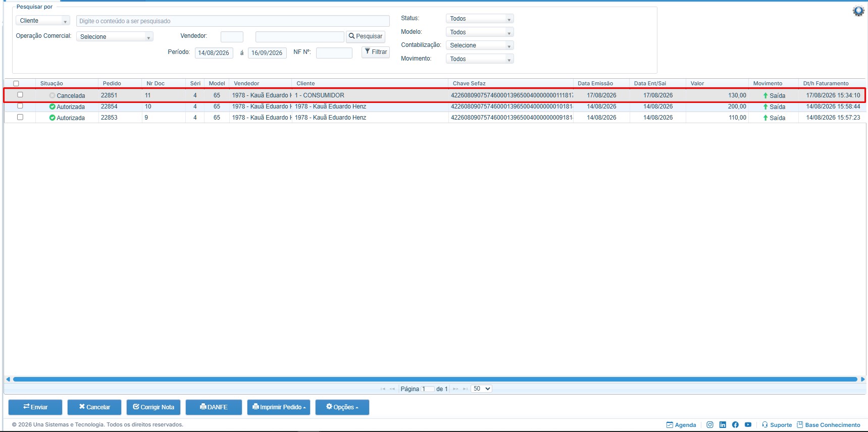Click the right arrow of the horizontal scrollbar
The image size is (868, 432).
tap(862, 379)
